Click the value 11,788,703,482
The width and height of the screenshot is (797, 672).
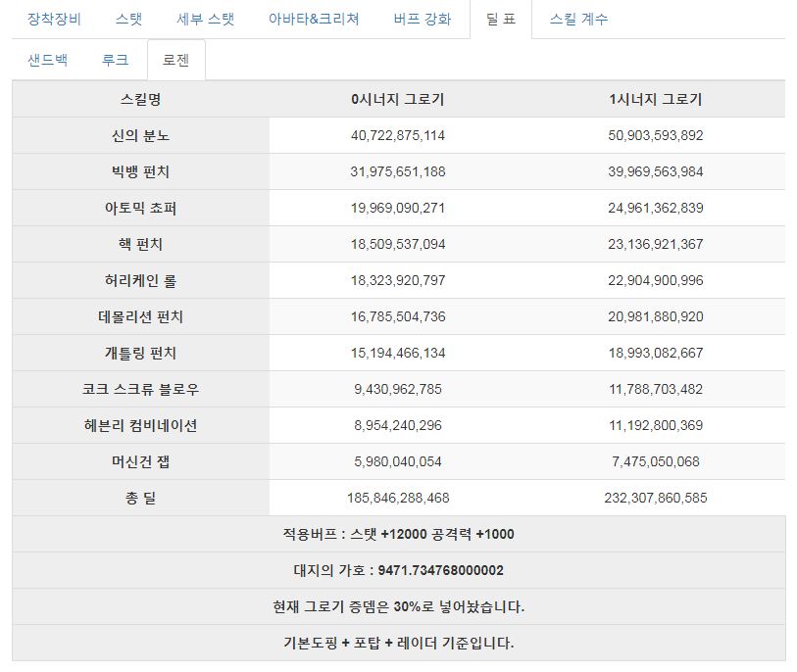(x=656, y=389)
